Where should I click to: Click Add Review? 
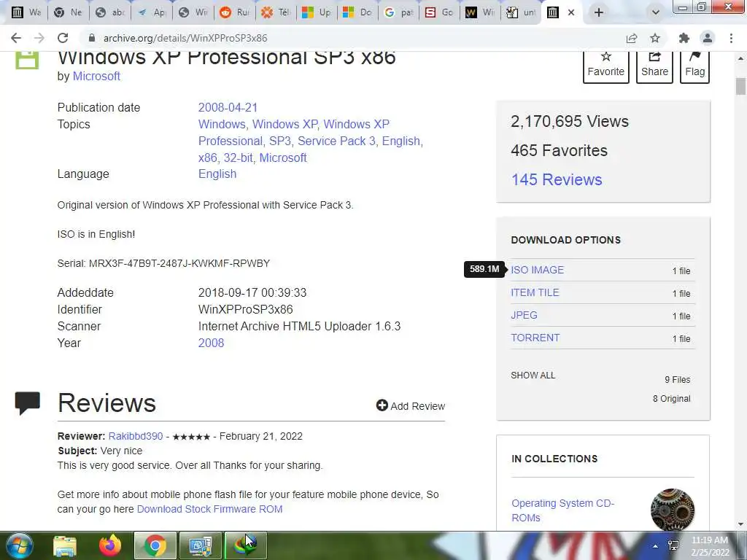pyautogui.click(x=410, y=405)
